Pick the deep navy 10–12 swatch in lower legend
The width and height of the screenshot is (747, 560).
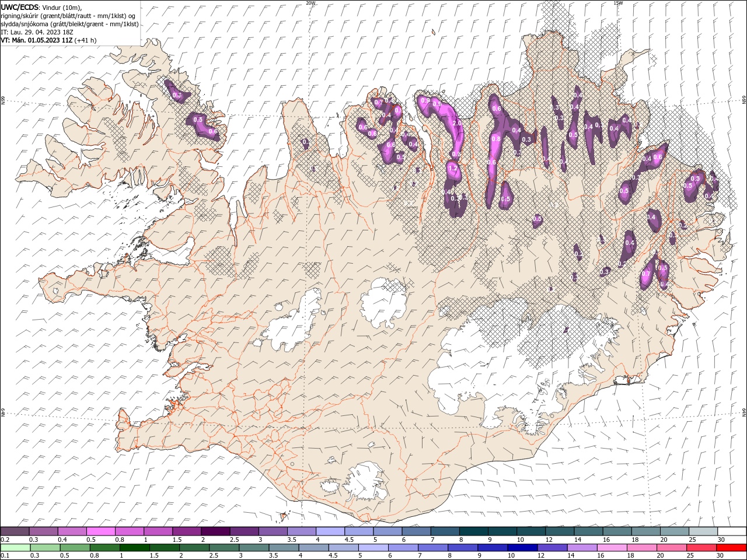click(521, 548)
